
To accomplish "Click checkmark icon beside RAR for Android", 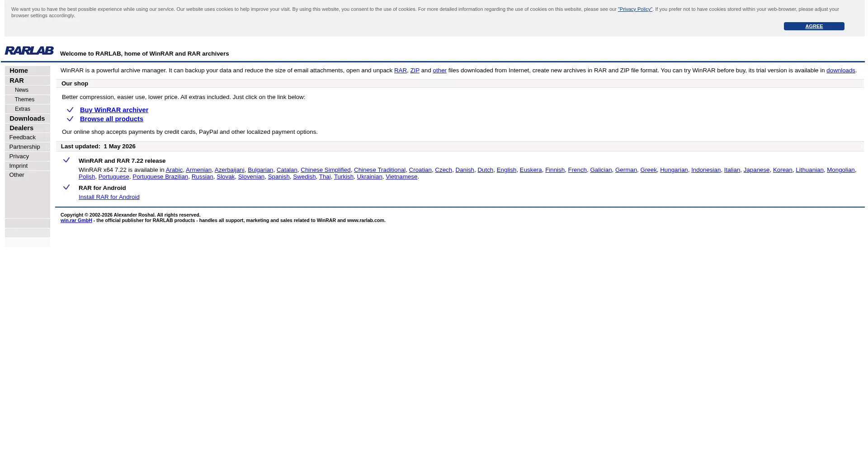I will tap(66, 187).
